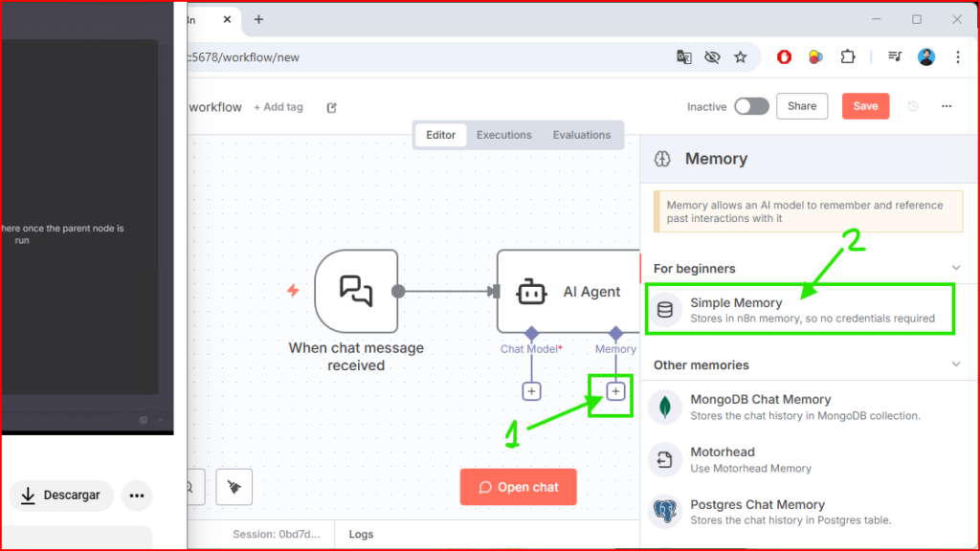This screenshot has height=551, width=980.
Task: Toggle the Inactive workflow switch
Action: point(751,106)
